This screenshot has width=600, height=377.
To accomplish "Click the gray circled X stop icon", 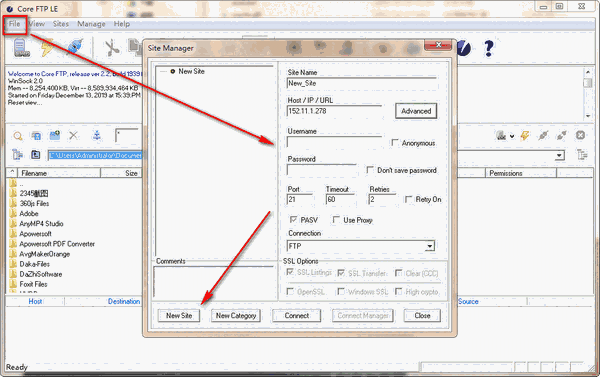I will click(580, 135).
